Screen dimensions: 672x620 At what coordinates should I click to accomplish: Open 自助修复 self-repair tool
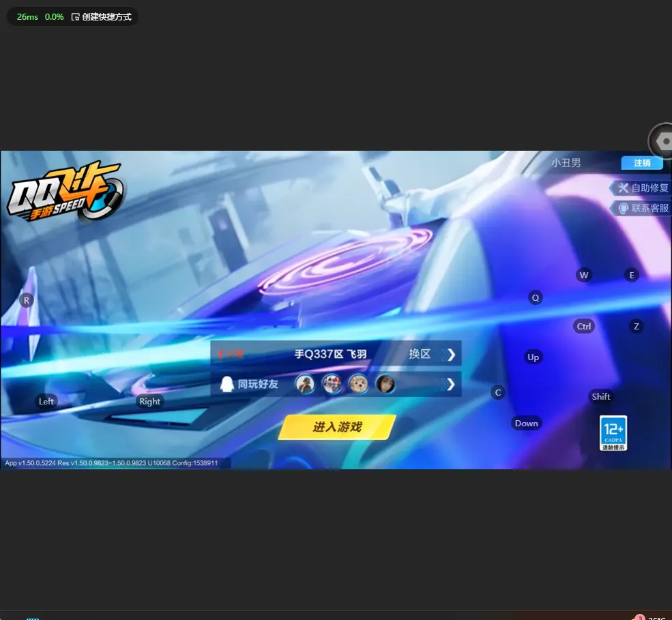click(x=641, y=188)
